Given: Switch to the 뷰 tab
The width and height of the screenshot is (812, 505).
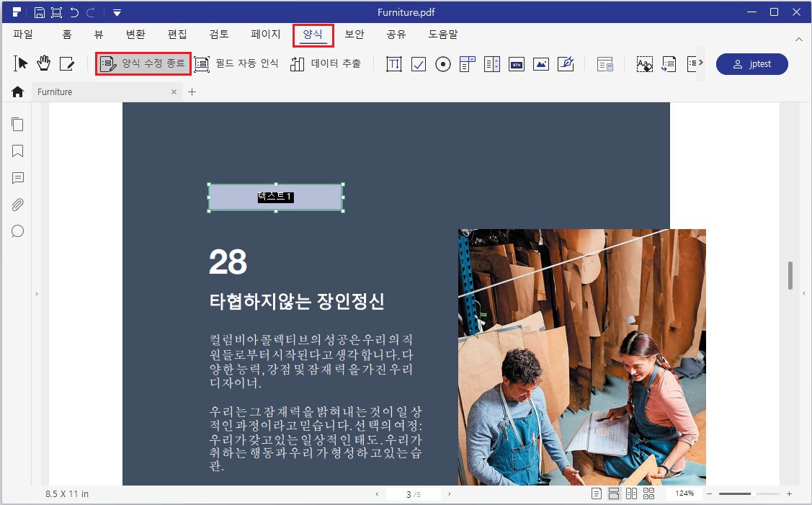Looking at the screenshot, I should click(x=99, y=34).
